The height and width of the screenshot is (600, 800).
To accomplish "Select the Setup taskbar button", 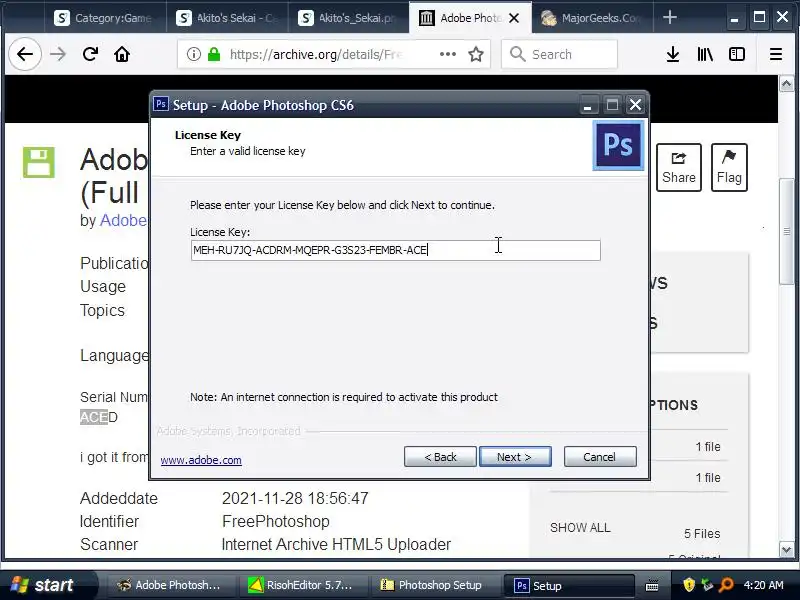I will 569,585.
